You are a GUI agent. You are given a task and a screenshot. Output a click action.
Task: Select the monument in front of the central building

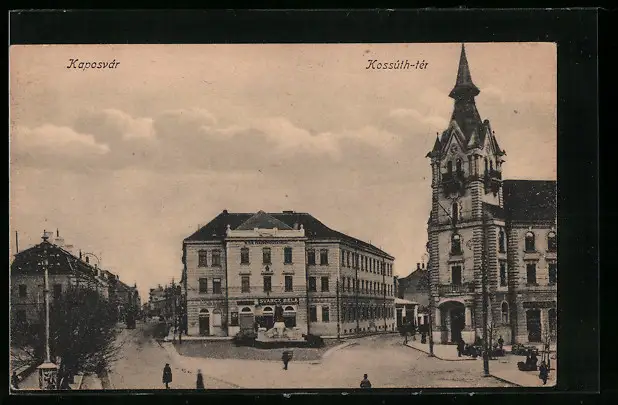click(x=280, y=331)
